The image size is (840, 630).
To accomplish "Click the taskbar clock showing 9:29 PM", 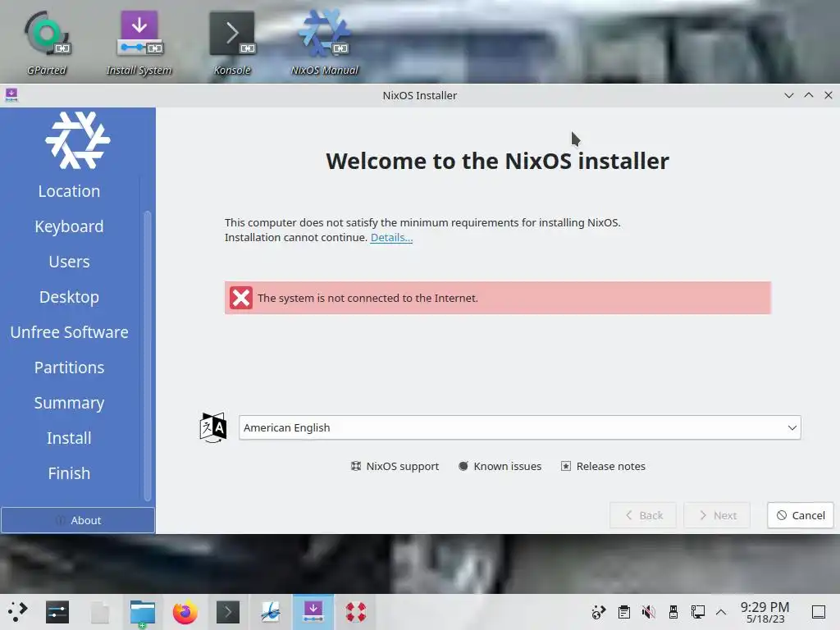I will 765,612.
